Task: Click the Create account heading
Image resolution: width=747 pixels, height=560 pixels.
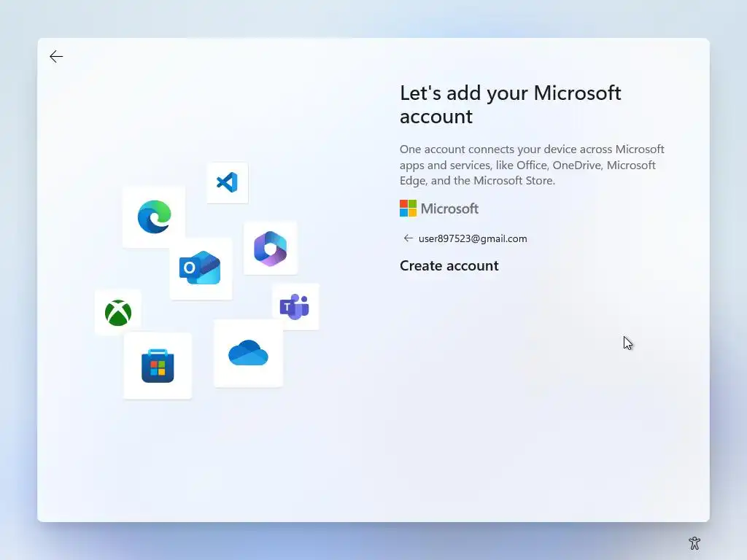Action: [449, 265]
